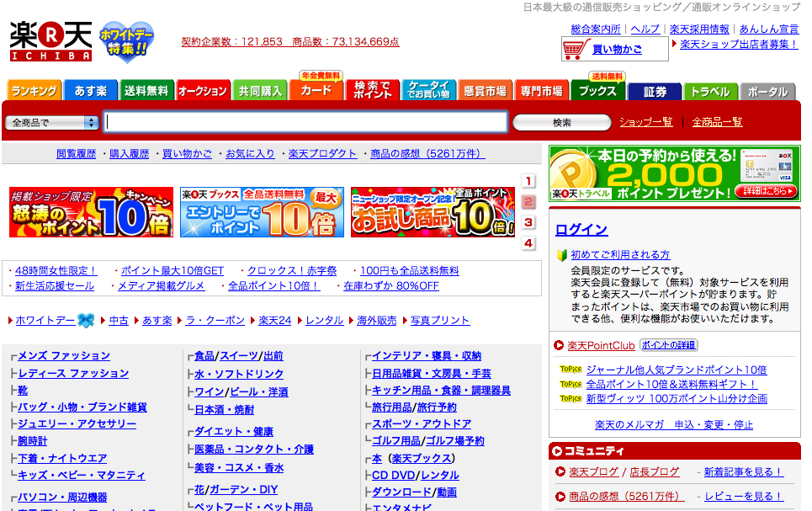Viewport: 812px width, 511px height.
Task: Click the ポイントの詳細 button
Action: click(669, 344)
